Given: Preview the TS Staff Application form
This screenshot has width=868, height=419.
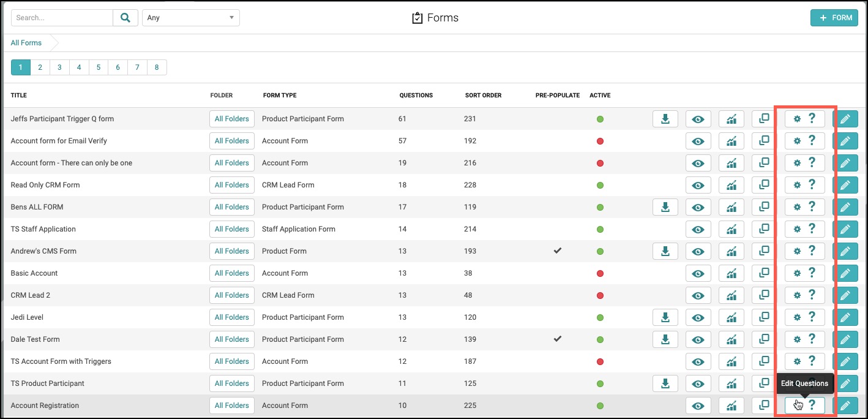Looking at the screenshot, I should tap(698, 229).
